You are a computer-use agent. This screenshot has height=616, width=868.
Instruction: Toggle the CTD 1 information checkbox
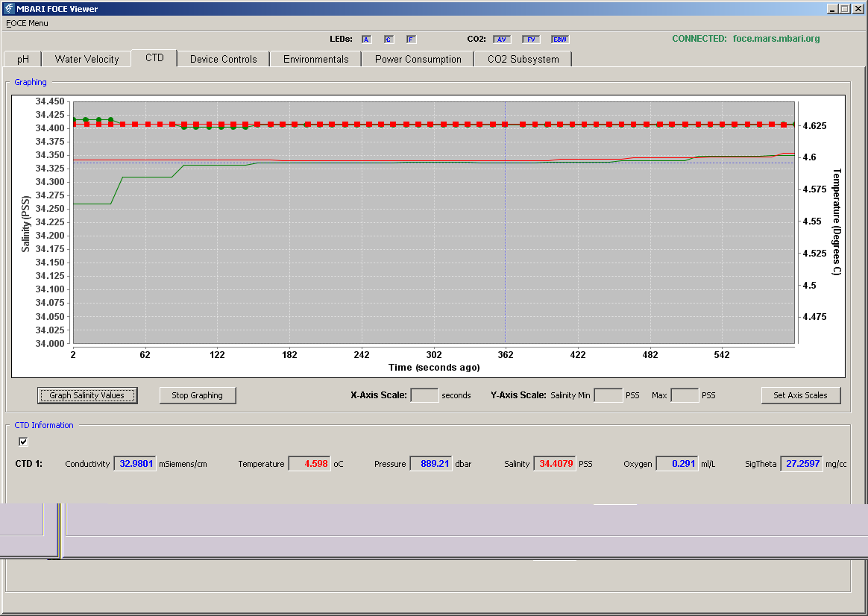[22, 441]
